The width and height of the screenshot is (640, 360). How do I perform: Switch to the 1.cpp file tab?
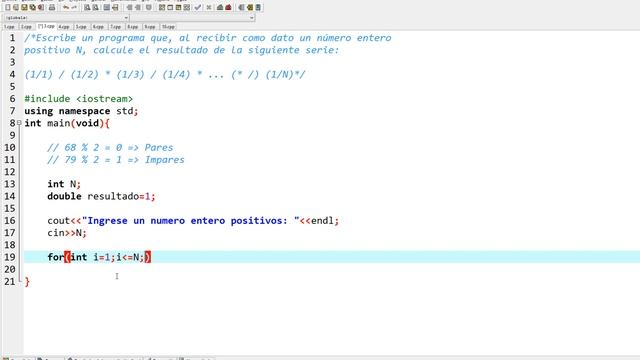[x=9, y=27]
